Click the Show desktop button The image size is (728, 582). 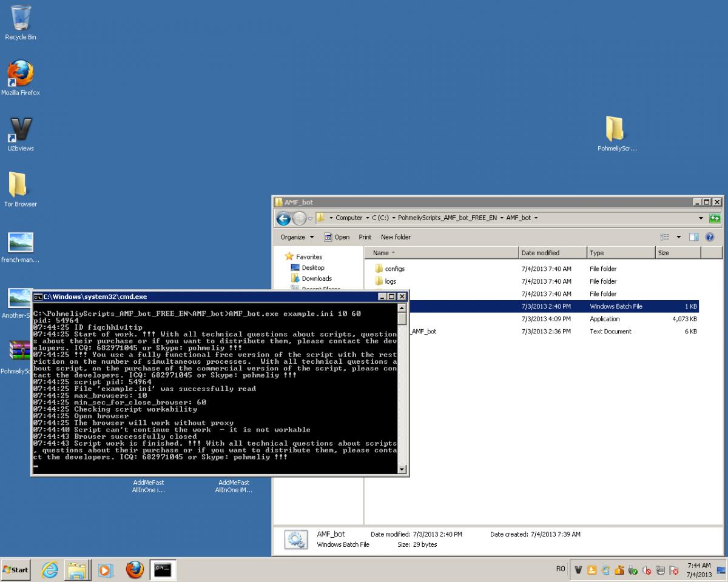coord(721,570)
